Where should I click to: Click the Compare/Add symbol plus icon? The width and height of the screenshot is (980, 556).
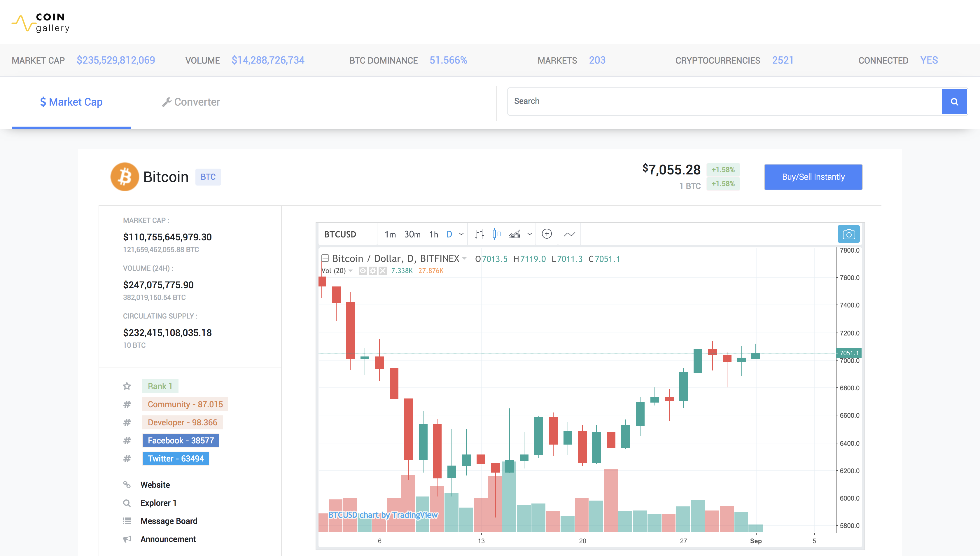[x=547, y=234]
